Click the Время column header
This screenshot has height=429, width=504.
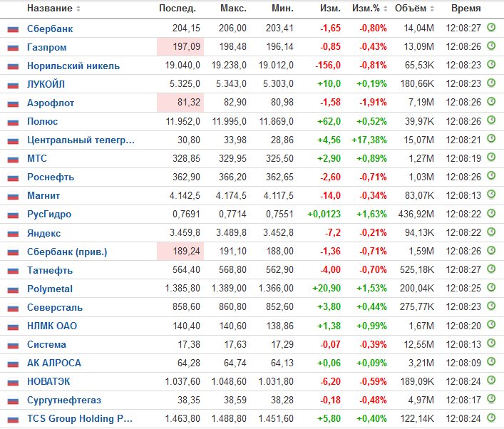pos(466,9)
